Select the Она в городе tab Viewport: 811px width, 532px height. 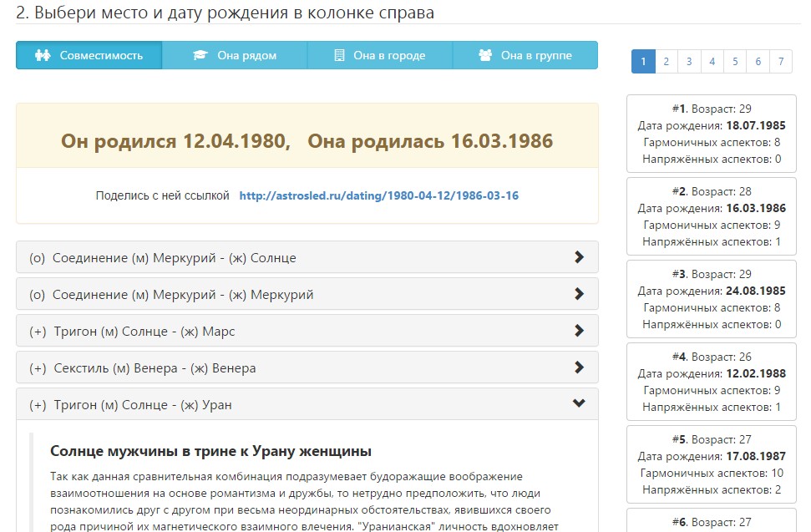[380, 55]
